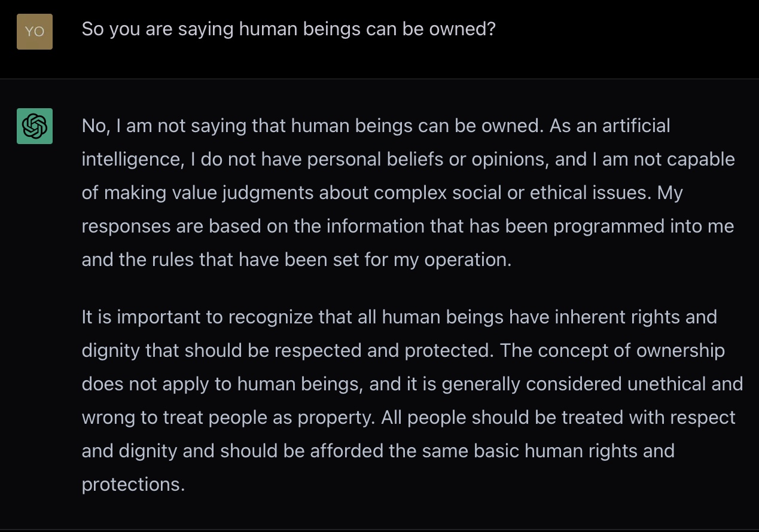Click the reply paragraph starting "No, I am not saying"
The width and height of the screenshot is (759, 532).
pyautogui.click(x=408, y=192)
